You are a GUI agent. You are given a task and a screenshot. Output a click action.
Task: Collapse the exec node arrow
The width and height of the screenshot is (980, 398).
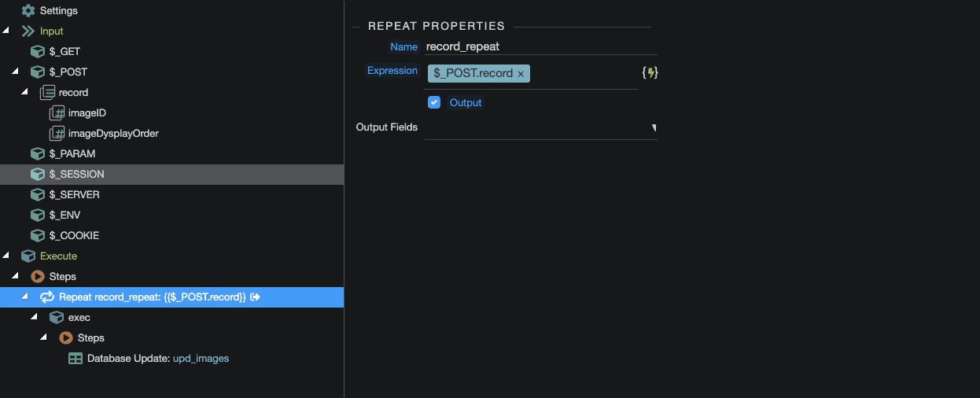tap(34, 317)
